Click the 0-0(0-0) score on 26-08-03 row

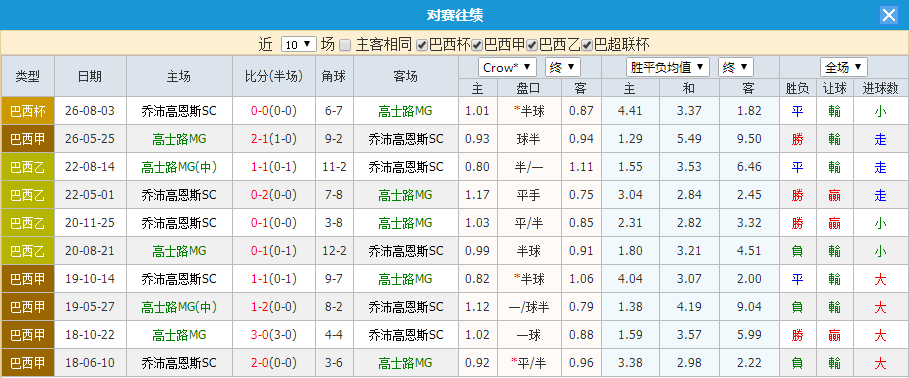point(274,111)
